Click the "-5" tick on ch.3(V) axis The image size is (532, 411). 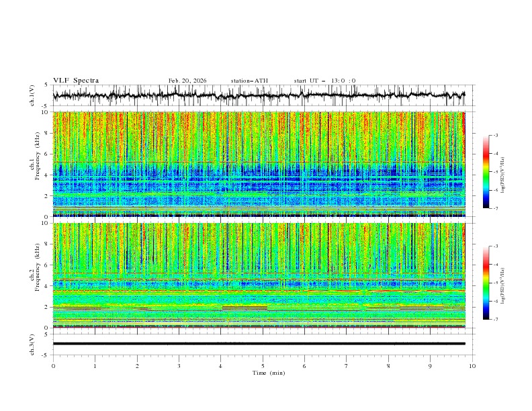click(46, 355)
